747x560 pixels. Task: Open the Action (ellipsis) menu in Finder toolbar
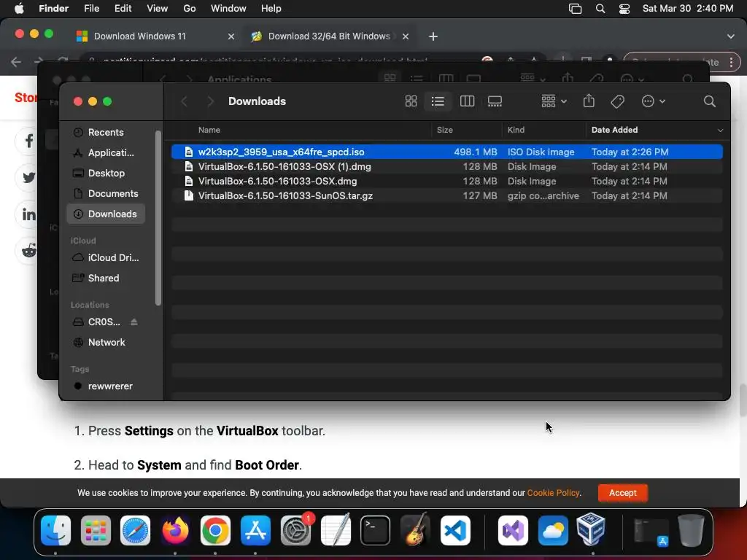pos(653,101)
